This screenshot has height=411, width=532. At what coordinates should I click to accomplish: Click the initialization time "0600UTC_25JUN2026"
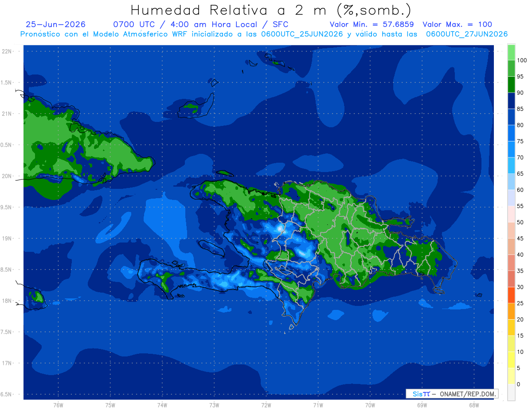pyautogui.click(x=302, y=34)
